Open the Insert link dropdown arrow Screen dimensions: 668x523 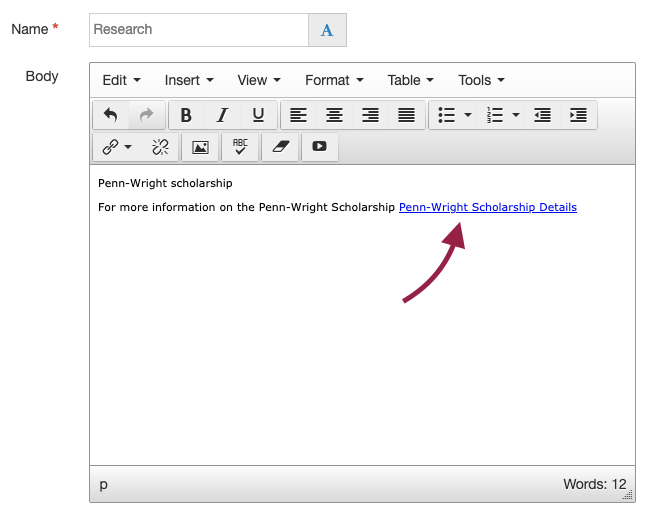(x=128, y=147)
